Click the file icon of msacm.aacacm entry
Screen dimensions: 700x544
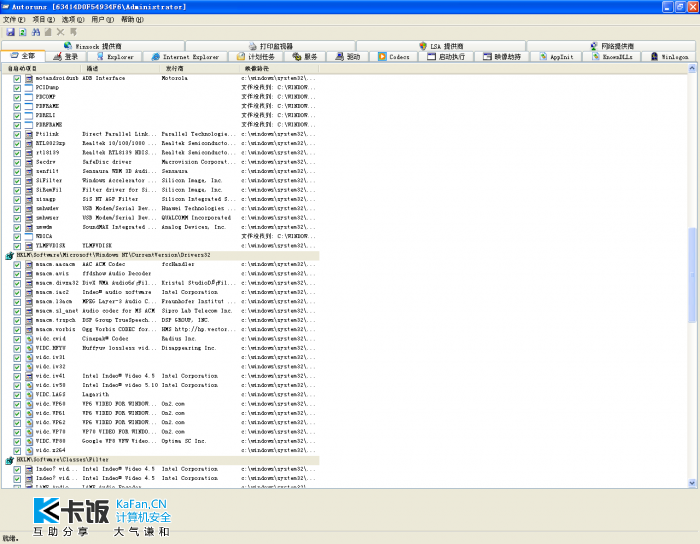(29, 265)
